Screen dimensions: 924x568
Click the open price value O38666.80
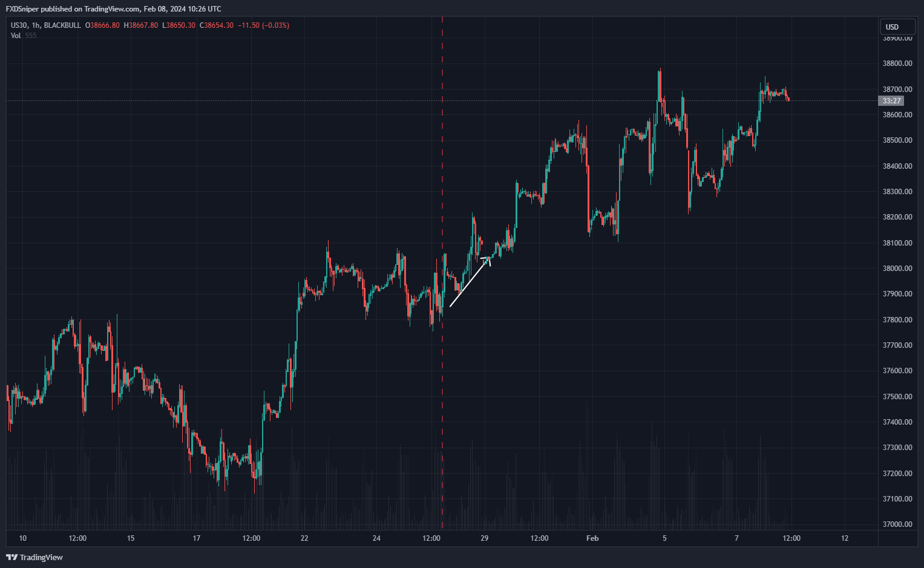point(102,25)
